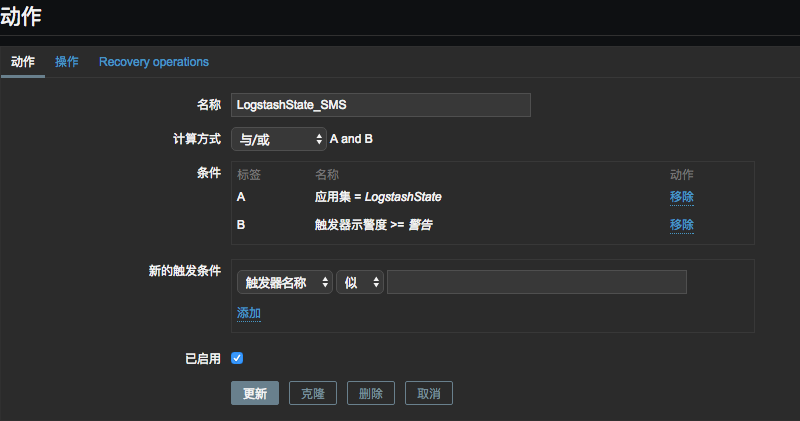Open the Recovery operations tab
Viewport: 800px width, 421px height.
point(154,62)
